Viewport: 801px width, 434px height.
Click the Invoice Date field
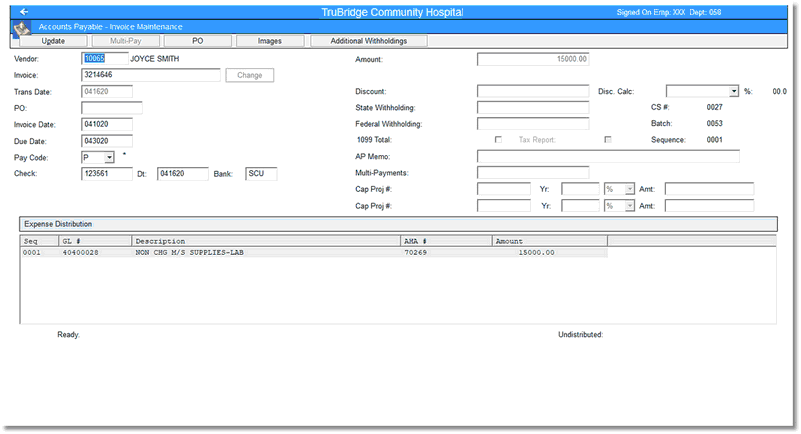click(x=107, y=125)
